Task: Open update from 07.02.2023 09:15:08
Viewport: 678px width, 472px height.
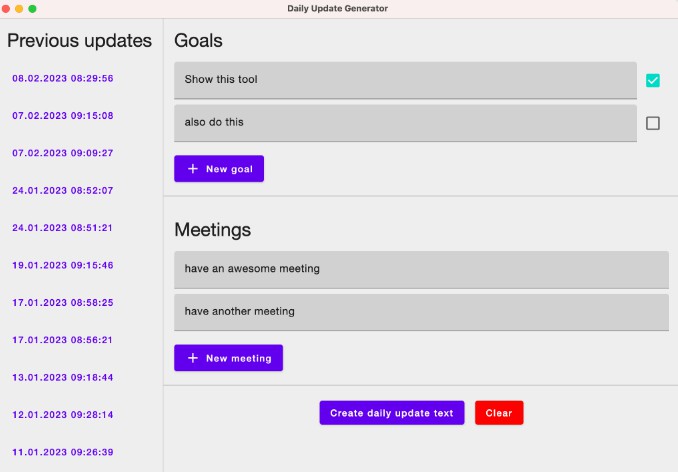Action: [63, 115]
